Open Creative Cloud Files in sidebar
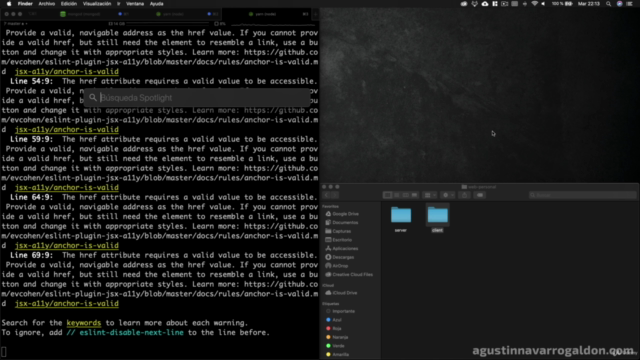 click(x=349, y=274)
